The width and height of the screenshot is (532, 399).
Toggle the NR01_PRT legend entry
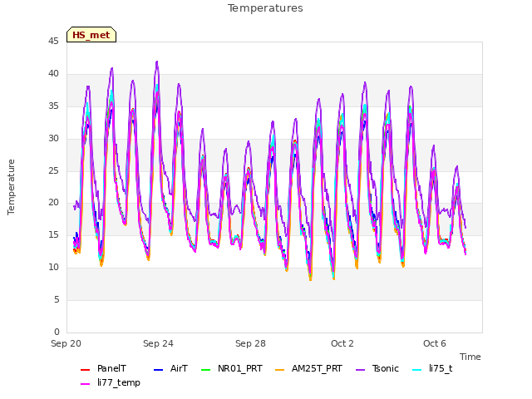tap(231, 369)
